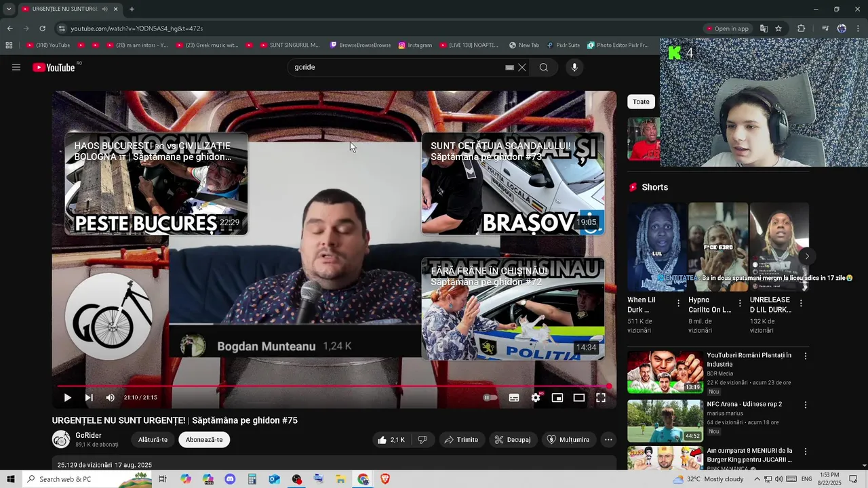Click the address bar URL field
Screen dimensions: 868x488
click(380, 28)
